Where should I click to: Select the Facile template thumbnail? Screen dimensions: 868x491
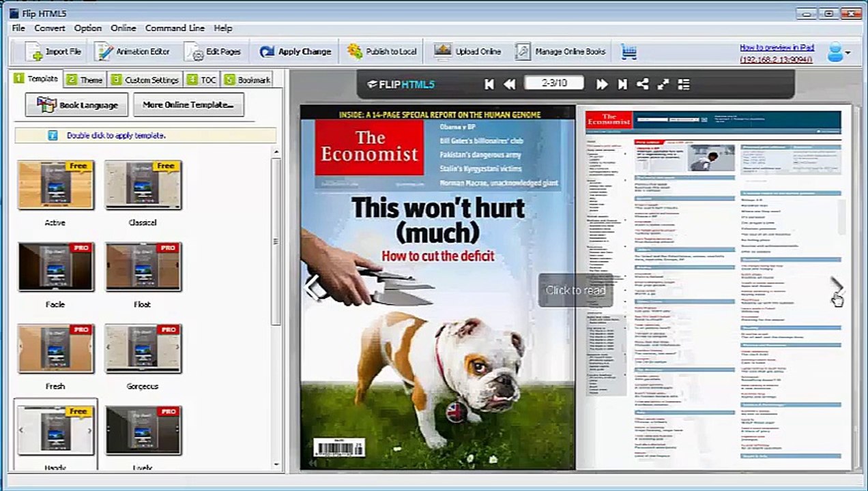click(x=55, y=267)
